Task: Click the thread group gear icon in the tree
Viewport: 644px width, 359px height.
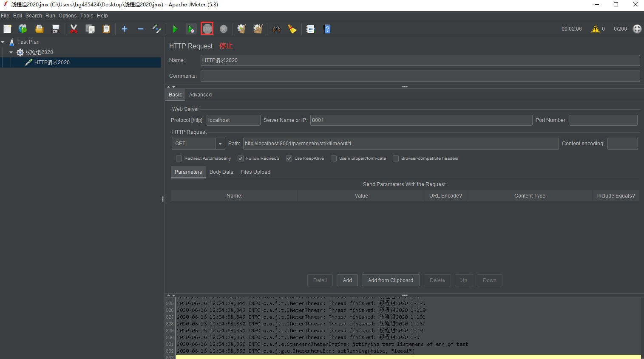Action: pyautogui.click(x=20, y=52)
